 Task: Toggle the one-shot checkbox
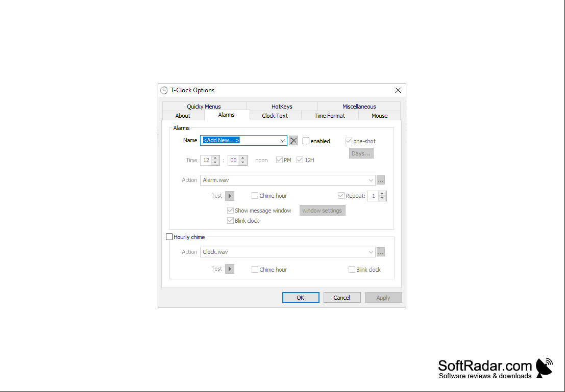(349, 141)
